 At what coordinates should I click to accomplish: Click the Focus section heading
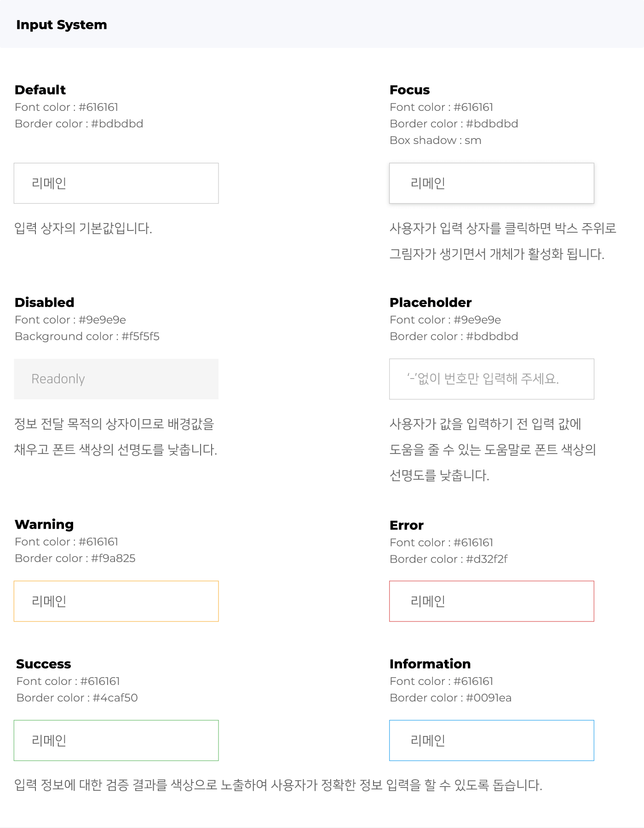[x=409, y=90]
